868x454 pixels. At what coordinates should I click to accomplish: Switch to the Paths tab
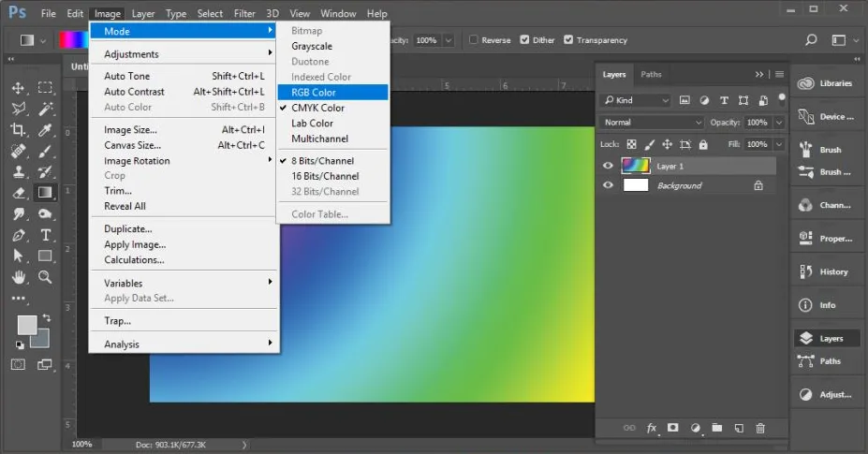(x=651, y=75)
